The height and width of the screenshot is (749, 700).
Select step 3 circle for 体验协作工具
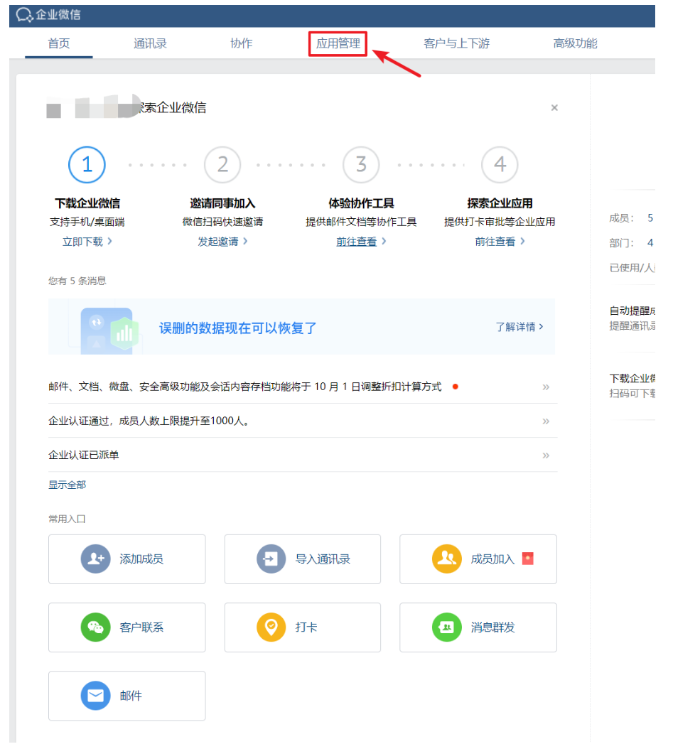click(361, 165)
